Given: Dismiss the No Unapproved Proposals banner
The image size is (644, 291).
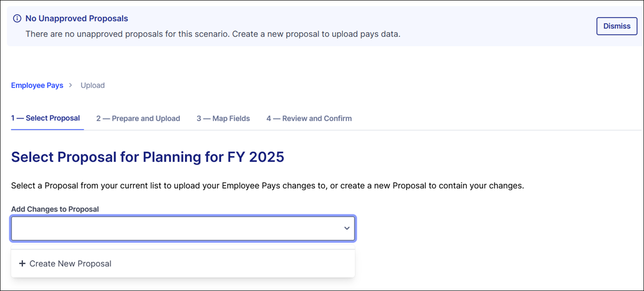Looking at the screenshot, I should [x=617, y=26].
